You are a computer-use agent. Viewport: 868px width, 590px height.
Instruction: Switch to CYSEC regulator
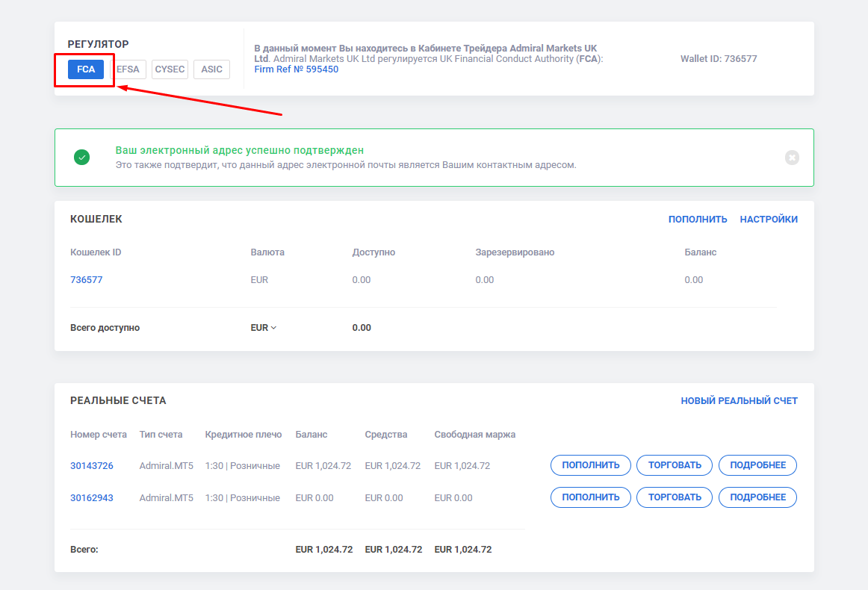(170, 69)
